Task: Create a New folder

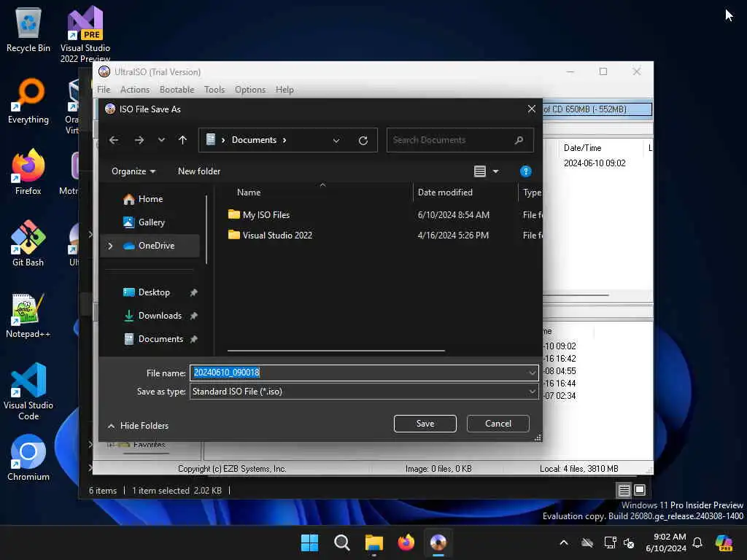Action: click(199, 171)
